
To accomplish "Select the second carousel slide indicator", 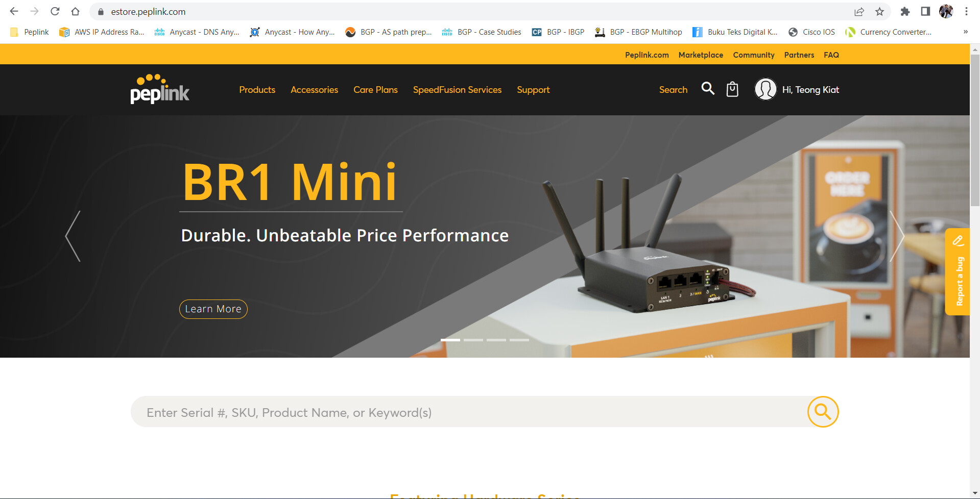I will (473, 340).
